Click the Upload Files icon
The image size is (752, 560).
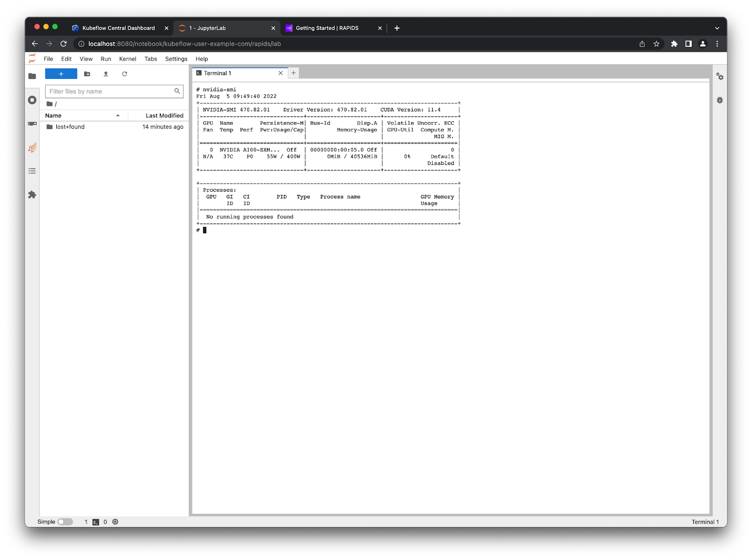(106, 74)
